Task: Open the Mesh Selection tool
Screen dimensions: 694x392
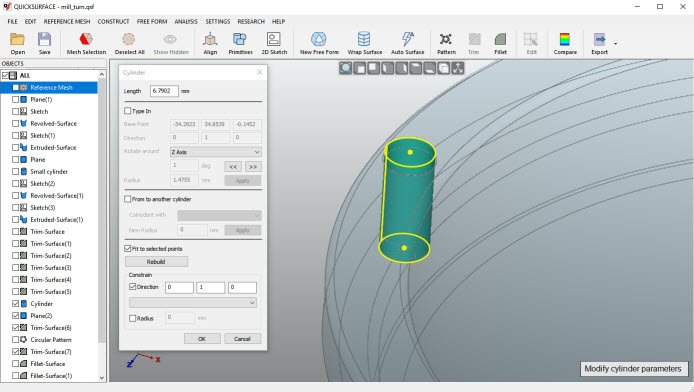Action: click(x=86, y=43)
